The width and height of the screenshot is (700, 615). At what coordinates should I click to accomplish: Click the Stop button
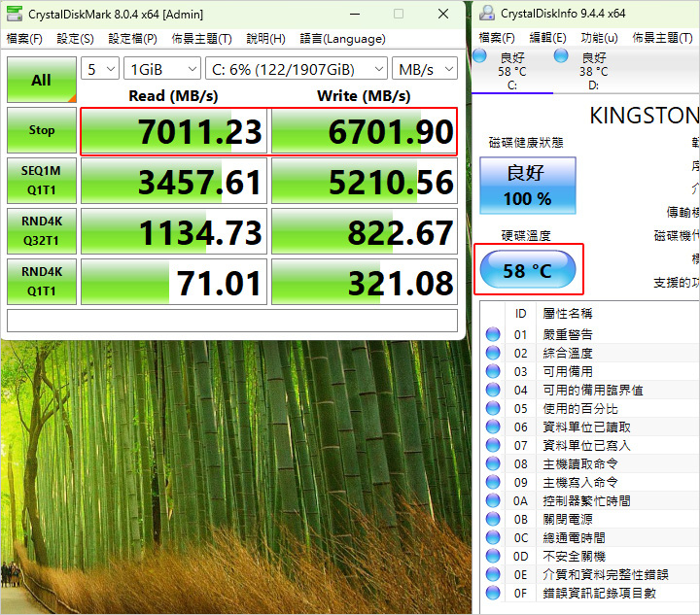[42, 130]
